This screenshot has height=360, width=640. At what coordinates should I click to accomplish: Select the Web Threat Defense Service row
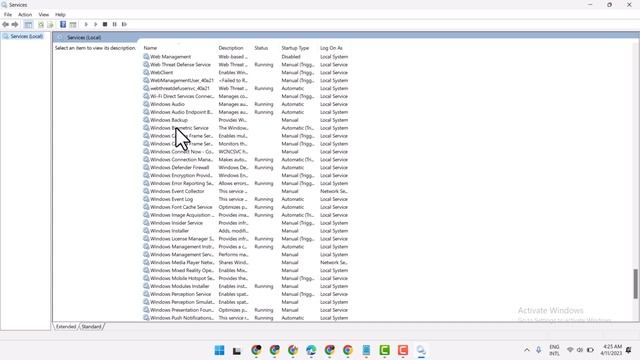pyautogui.click(x=246, y=64)
